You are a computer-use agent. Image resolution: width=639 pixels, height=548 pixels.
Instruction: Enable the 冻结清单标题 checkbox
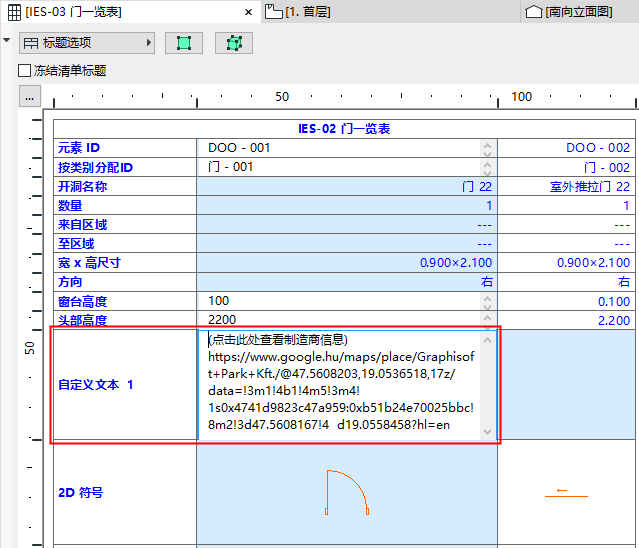pyautogui.click(x=24, y=70)
